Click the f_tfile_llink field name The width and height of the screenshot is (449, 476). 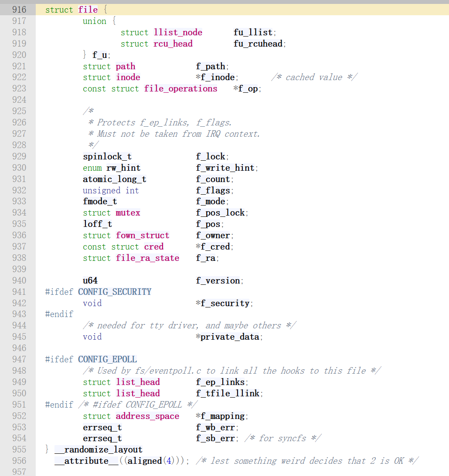tap(228, 394)
